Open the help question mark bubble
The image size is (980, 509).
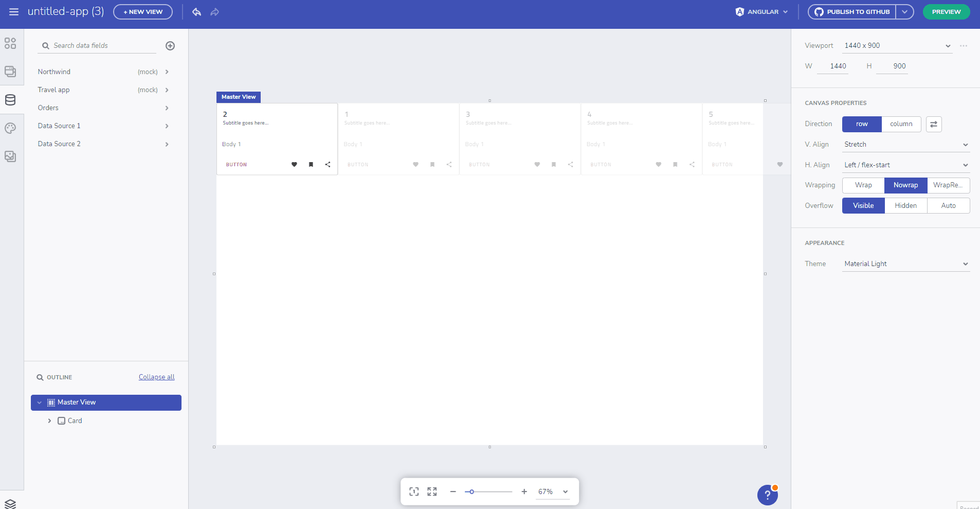(767, 495)
